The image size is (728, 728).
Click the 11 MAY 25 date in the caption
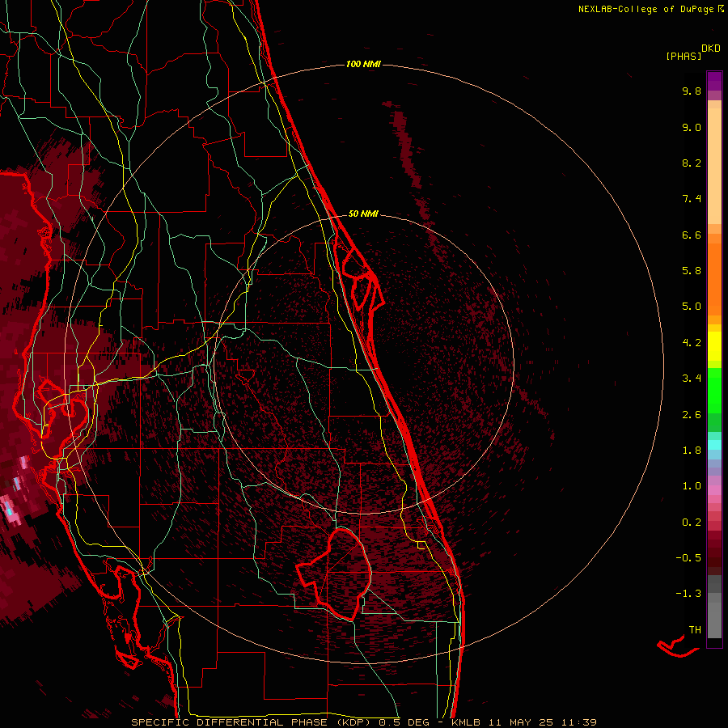point(522,722)
